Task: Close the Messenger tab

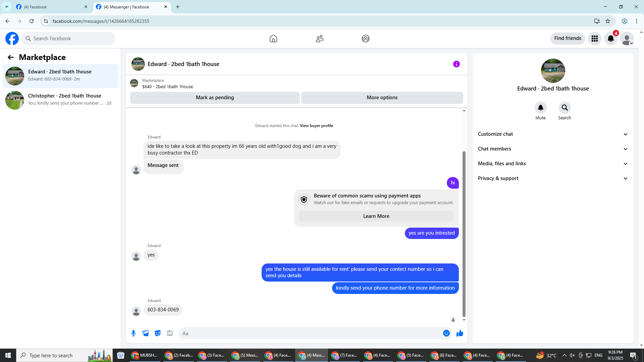Action: click(166, 7)
